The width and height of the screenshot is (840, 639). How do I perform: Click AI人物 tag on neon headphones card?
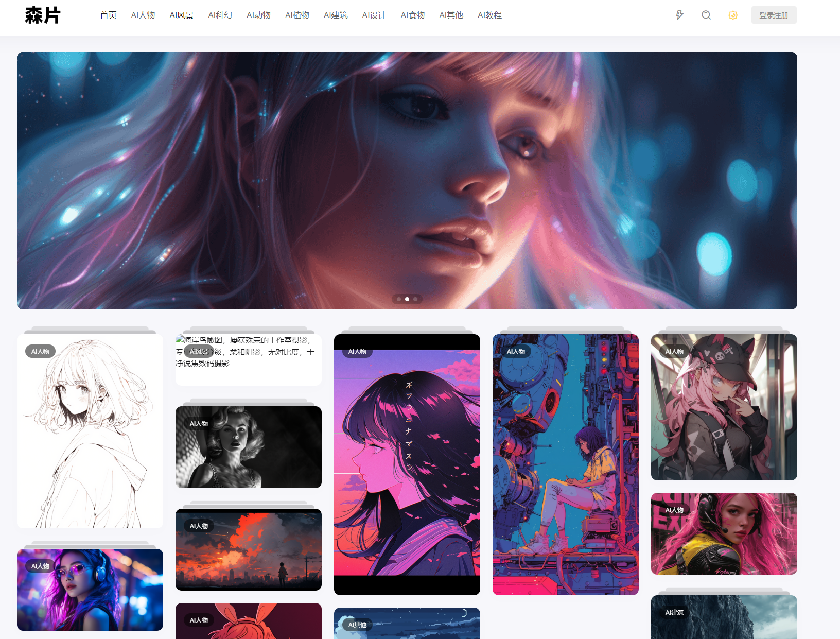coord(40,566)
